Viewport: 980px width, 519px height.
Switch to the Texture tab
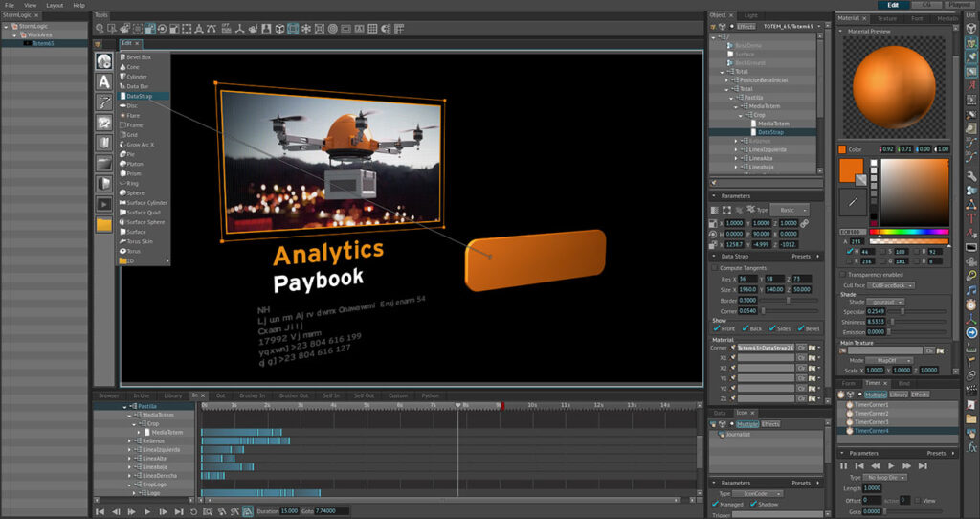click(x=887, y=17)
